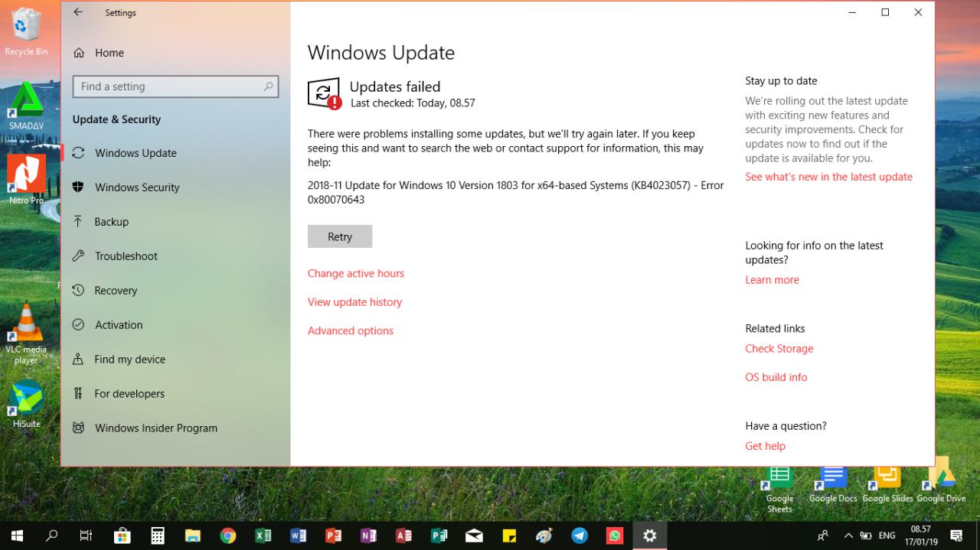Open Telegram from the taskbar
This screenshot has height=550, width=980.
(580, 536)
